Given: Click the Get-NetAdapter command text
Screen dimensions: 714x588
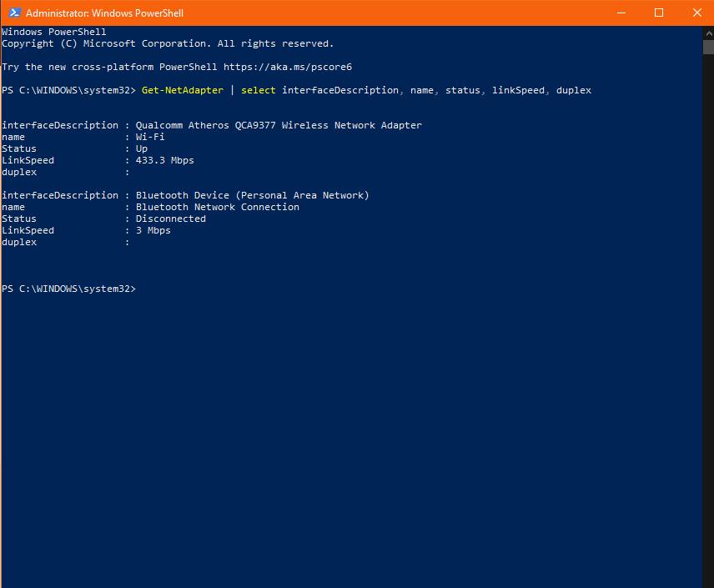Looking at the screenshot, I should pos(183,90).
